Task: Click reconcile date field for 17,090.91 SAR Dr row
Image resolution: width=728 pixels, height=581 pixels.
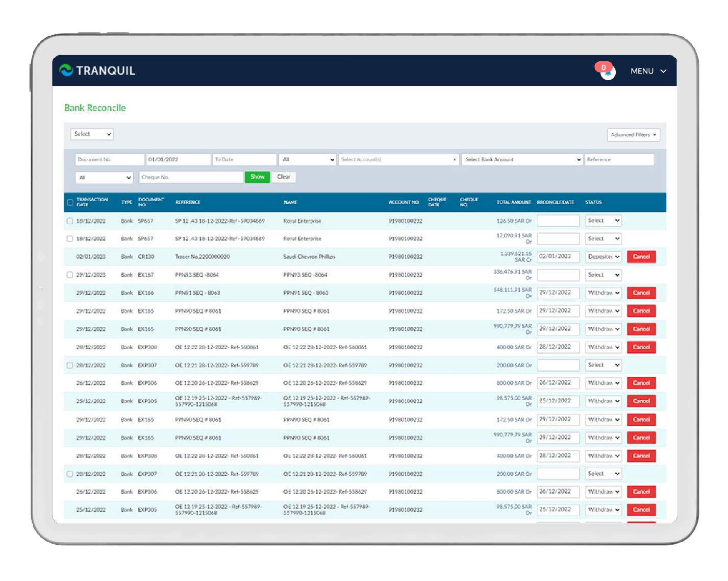Action: [558, 238]
